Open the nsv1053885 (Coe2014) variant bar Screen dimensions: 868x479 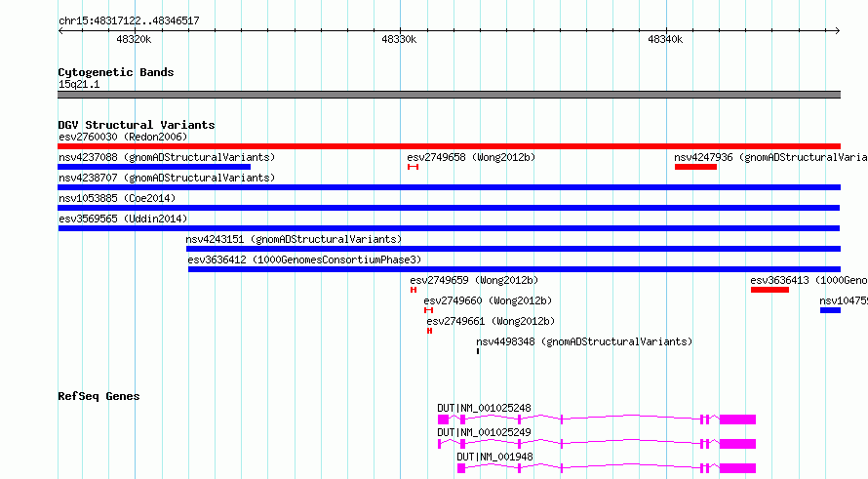click(x=449, y=208)
